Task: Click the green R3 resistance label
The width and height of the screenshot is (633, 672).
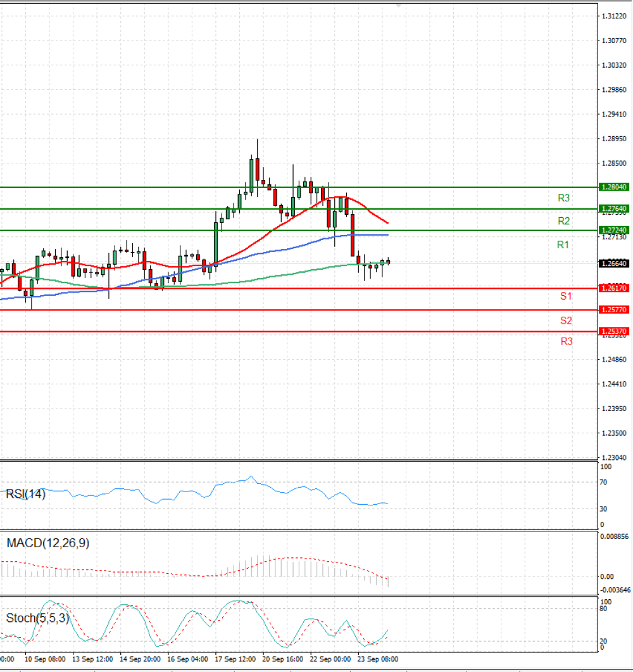Action: 563,198
